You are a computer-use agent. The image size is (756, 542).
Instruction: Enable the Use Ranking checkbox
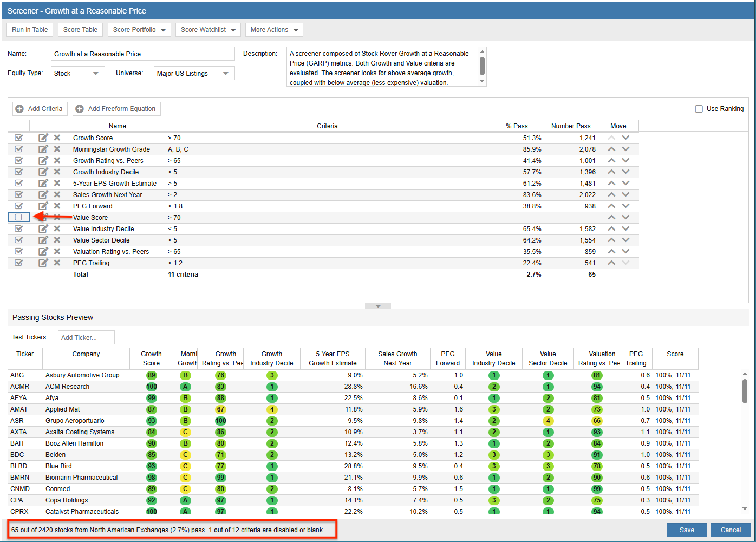point(699,109)
